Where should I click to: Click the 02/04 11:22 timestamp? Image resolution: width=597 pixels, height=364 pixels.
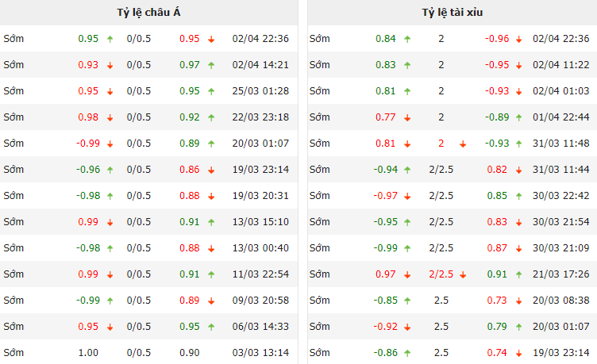560,65
